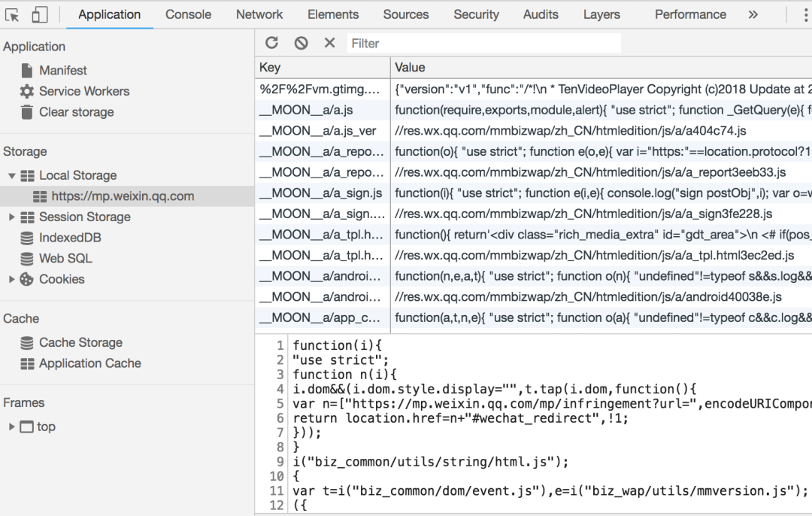The image size is (812, 516).
Task: Expand the Session Storage tree node
Action: pyautogui.click(x=11, y=217)
